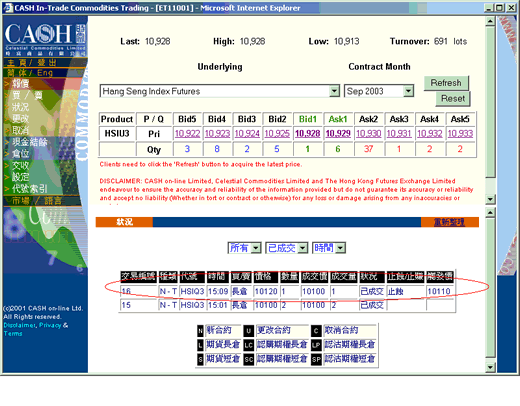Image resolution: width=520 pixels, height=406 pixels.
Task: Open the 更改 amend menu item
Action: coord(21,118)
